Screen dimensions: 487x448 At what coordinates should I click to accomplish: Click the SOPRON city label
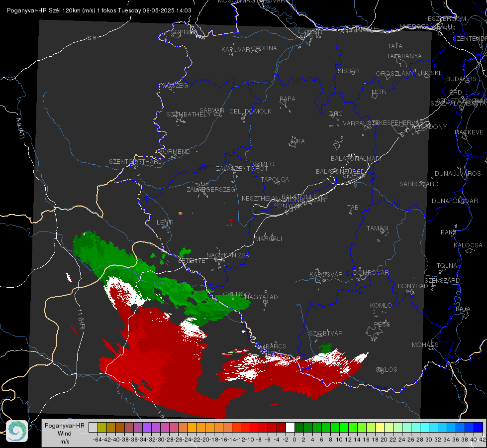184,32
